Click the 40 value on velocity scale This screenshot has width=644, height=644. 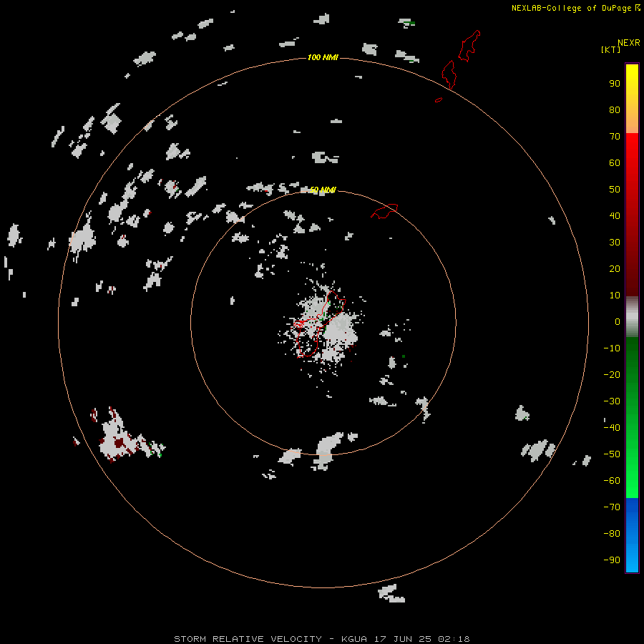[x=615, y=216]
